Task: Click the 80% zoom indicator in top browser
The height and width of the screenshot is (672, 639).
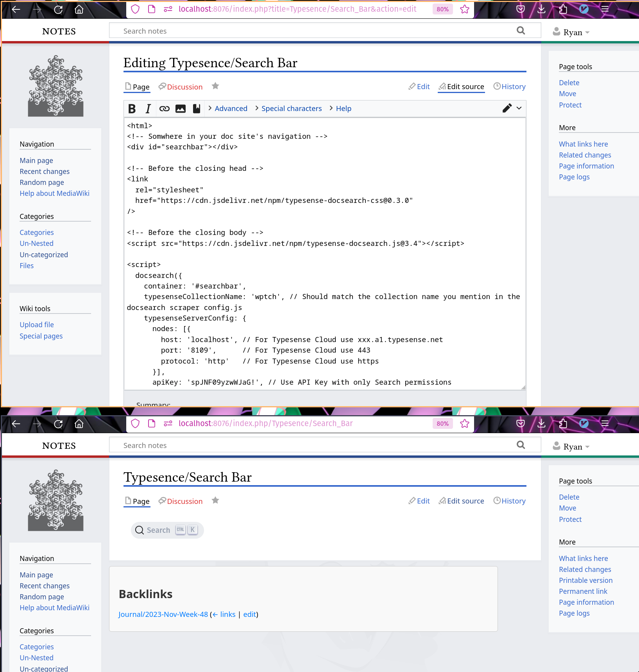Action: [443, 9]
